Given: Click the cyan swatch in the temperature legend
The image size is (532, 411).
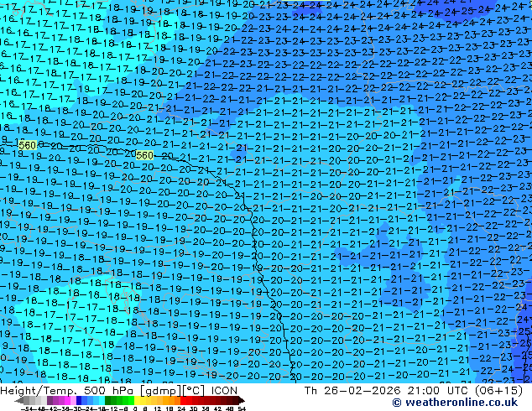Looking at the screenshot, I should 102,401.
